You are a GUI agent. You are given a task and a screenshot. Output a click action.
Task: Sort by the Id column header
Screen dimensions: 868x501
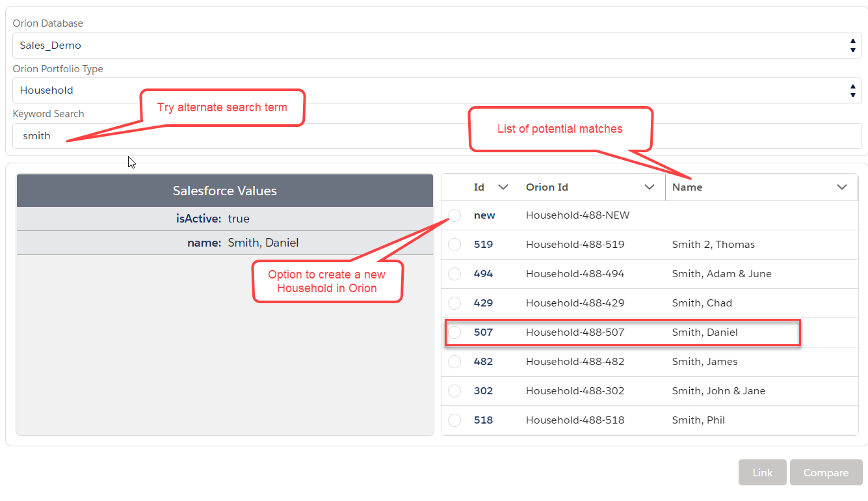pyautogui.click(x=479, y=187)
